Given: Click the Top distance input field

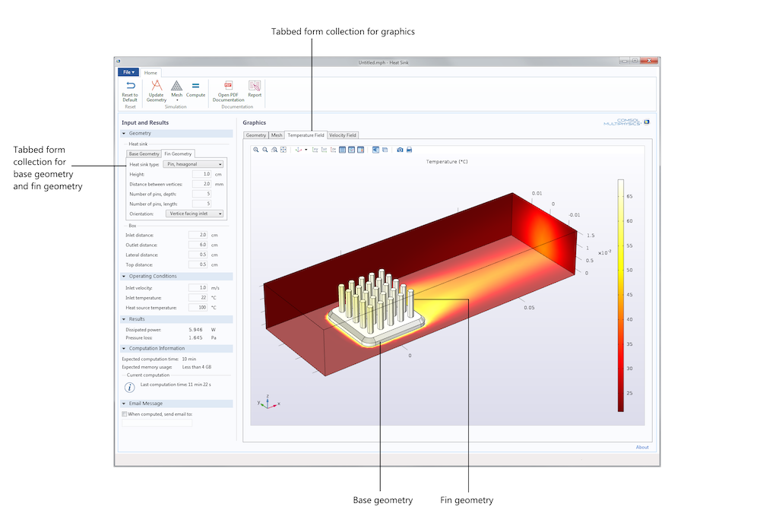Looking at the screenshot, I should tap(198, 264).
